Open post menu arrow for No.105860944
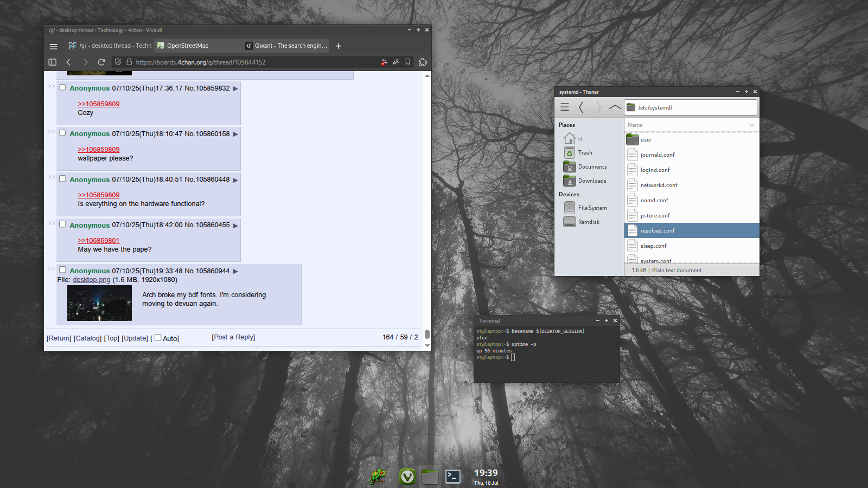 click(x=235, y=271)
